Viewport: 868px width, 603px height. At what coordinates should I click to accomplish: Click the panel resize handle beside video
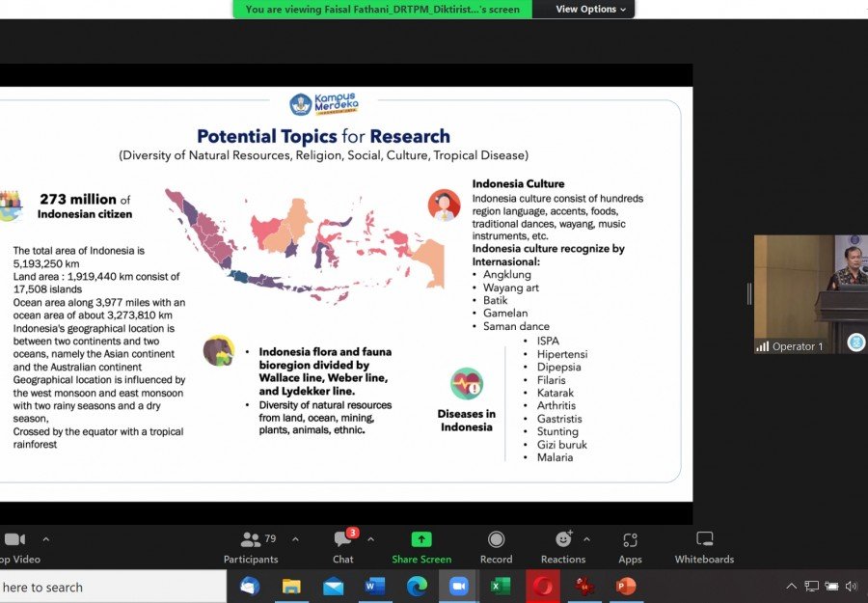(748, 294)
